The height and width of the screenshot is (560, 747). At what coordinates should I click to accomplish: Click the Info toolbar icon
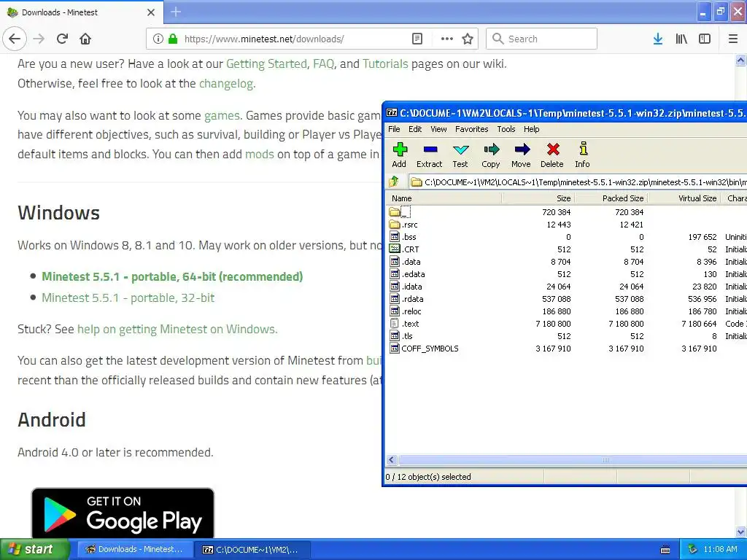[583, 155]
